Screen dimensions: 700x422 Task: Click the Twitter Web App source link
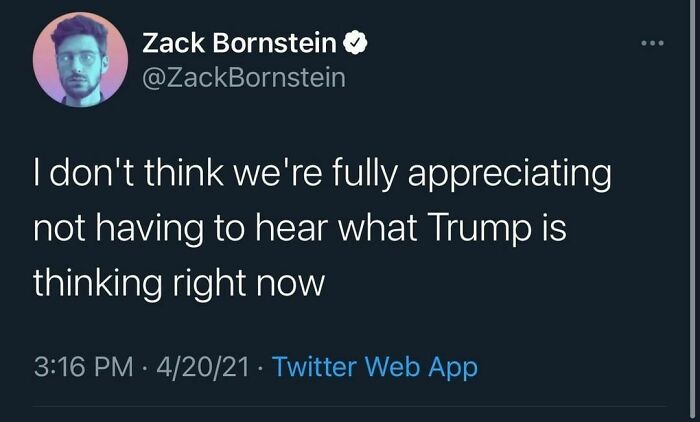(x=375, y=367)
